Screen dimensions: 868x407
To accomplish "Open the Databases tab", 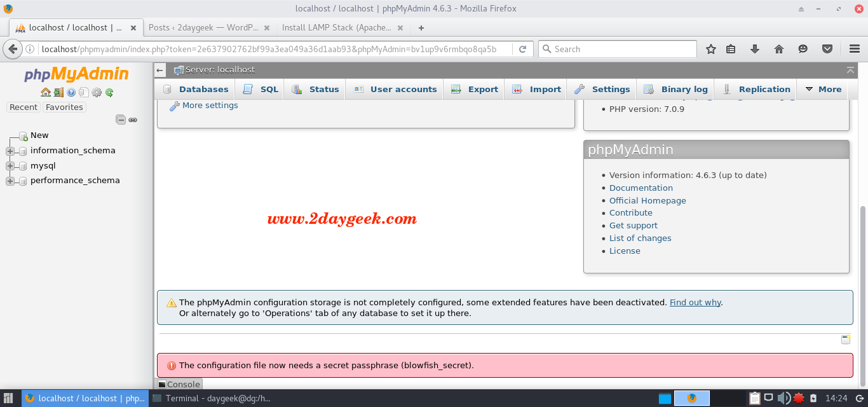I will point(196,89).
